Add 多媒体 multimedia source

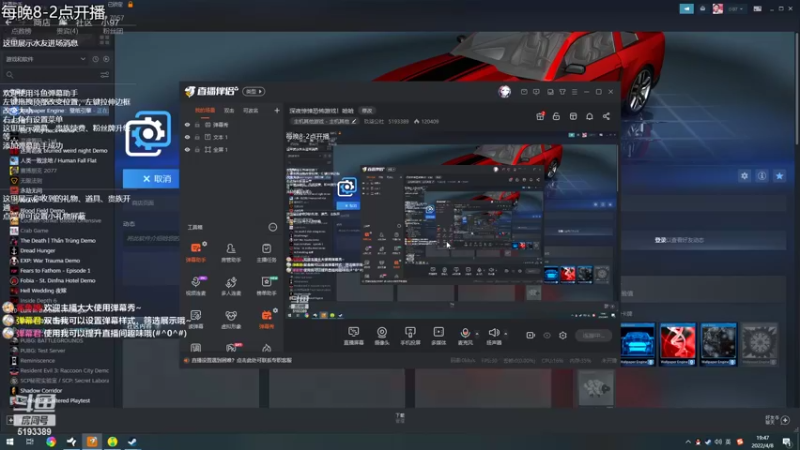click(x=438, y=336)
